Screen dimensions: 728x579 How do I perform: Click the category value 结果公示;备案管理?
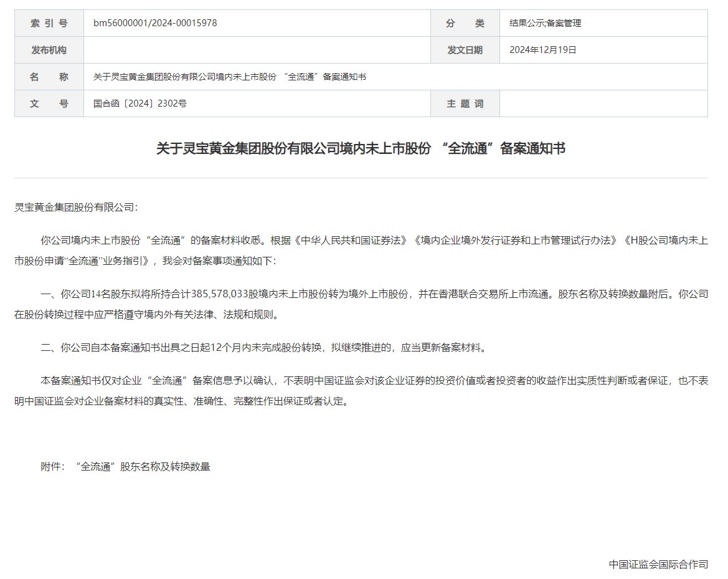coord(545,23)
